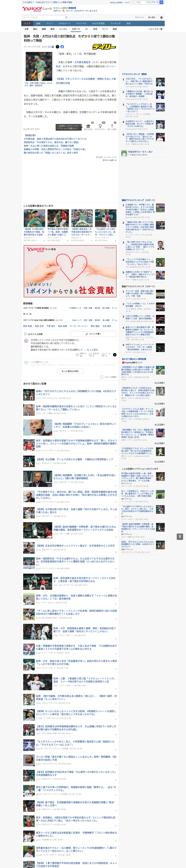The width and height of the screenshot is (186, 868).
Task: Tick the コメント非表示 checkbox
Action: point(102,377)
